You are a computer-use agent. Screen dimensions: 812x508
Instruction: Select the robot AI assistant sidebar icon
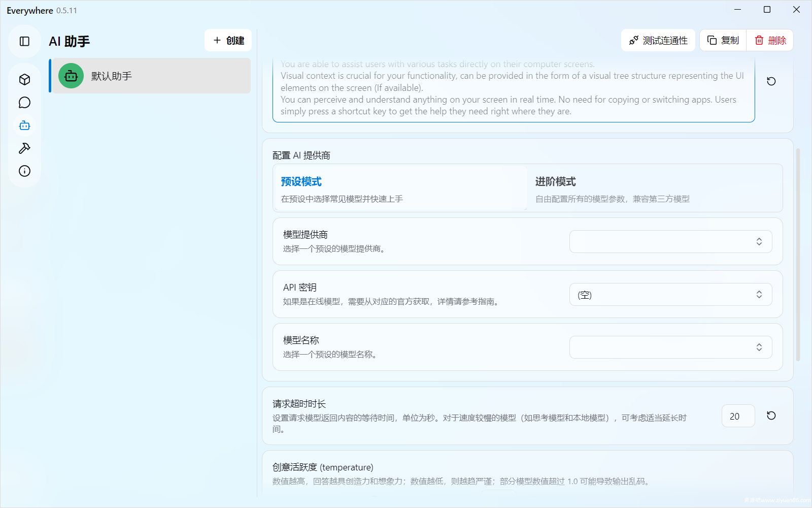pyautogui.click(x=24, y=125)
